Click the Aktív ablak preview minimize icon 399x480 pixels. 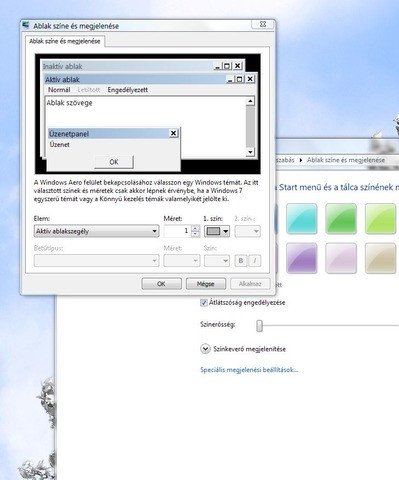(x=230, y=79)
